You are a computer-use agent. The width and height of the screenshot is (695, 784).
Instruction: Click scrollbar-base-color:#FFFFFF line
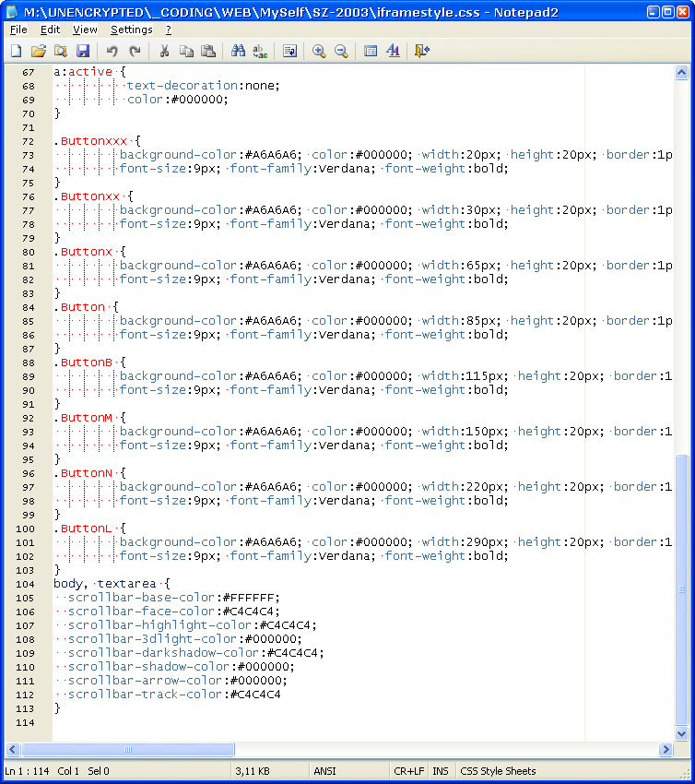point(174,598)
